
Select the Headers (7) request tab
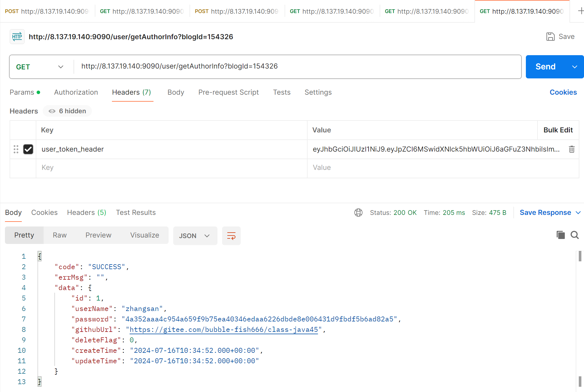131,92
